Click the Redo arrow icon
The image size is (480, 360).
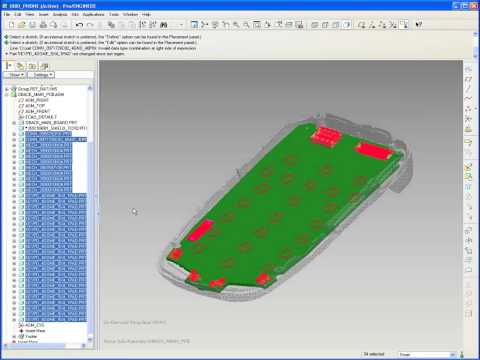coord(90,25)
